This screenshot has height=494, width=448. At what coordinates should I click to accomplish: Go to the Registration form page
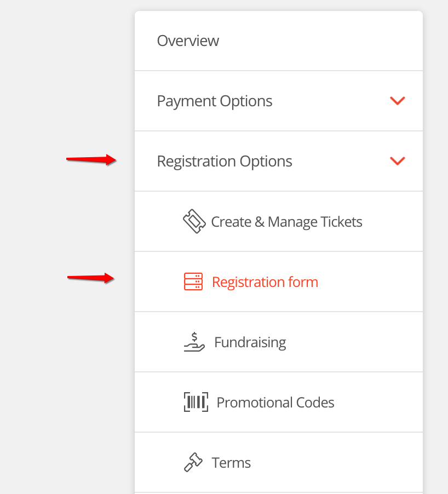pos(265,282)
